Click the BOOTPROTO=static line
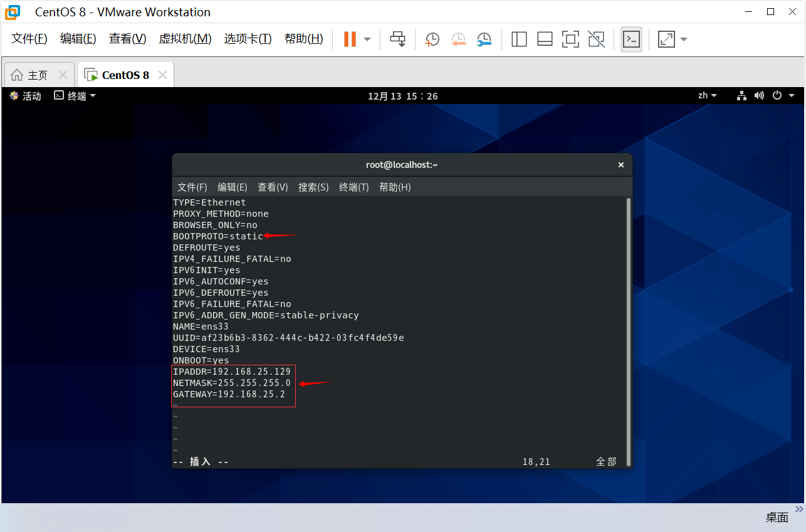Screen dimensions: 806x532 pos(218,236)
